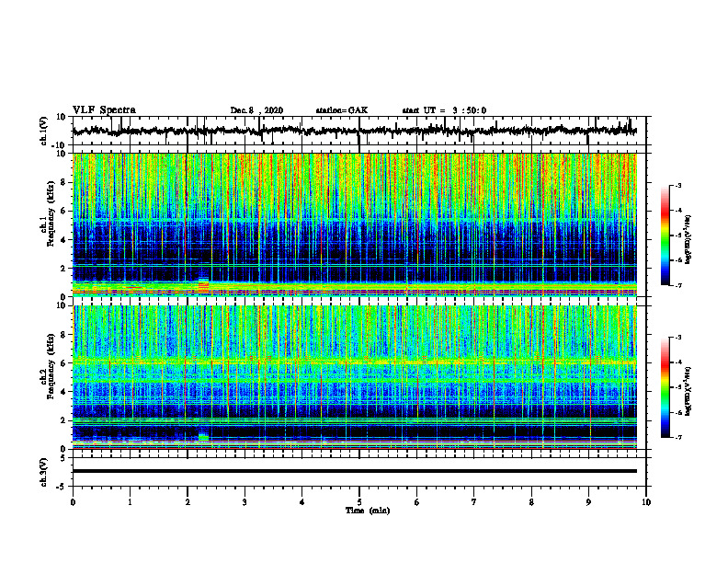Viewport: 728px width, 563px height.
Task: Click the "8" kHz tick on ch.1 frequency axis
Action: (63, 182)
